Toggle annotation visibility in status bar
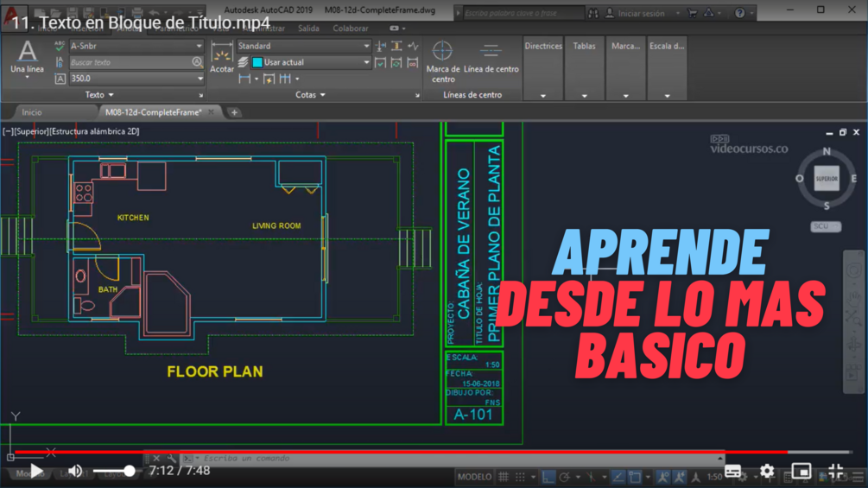Screen dimensions: 868x488 pos(662,477)
